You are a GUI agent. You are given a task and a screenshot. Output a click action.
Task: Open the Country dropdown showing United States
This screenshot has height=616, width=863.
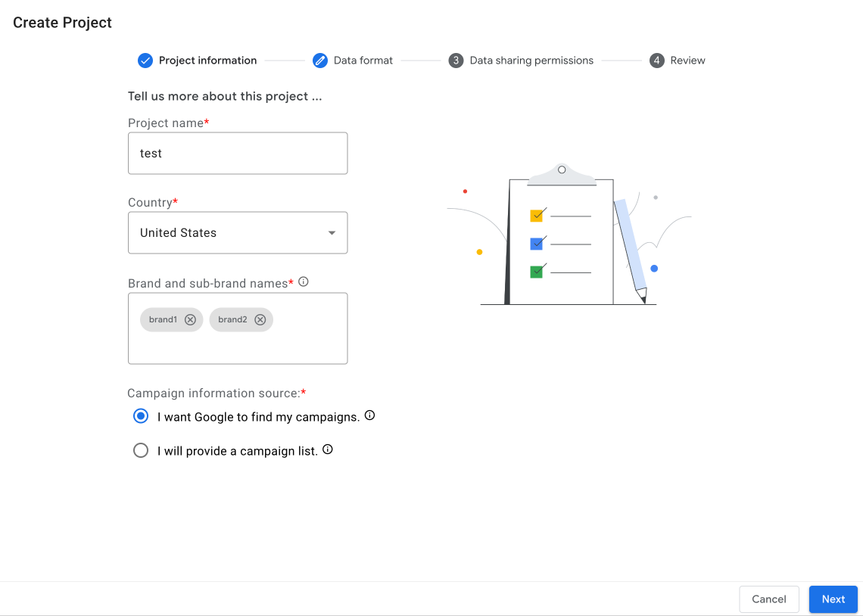click(227, 233)
